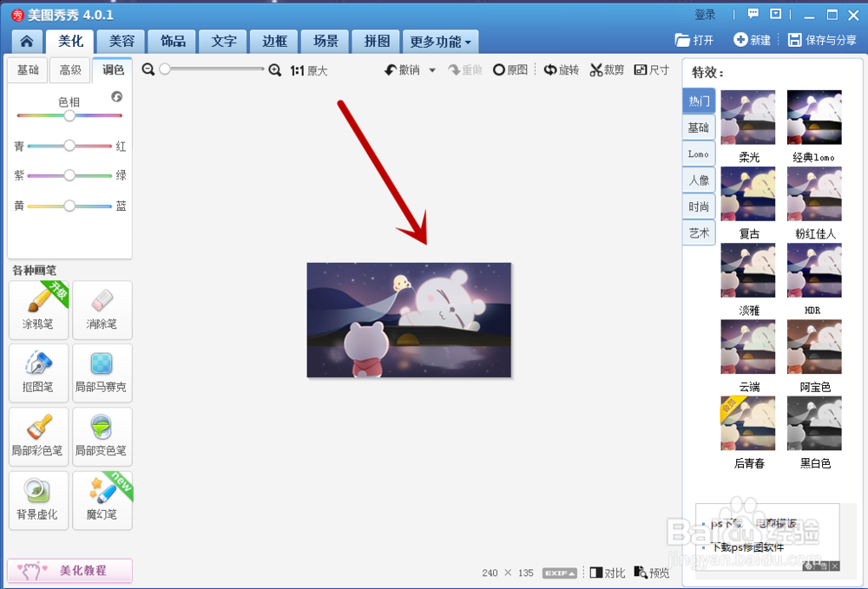
Task: Open the 尺寸 resize tool
Action: point(652,69)
